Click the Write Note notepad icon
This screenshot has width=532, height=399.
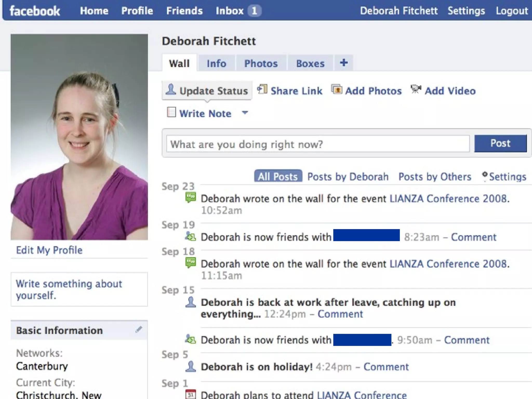tap(171, 112)
